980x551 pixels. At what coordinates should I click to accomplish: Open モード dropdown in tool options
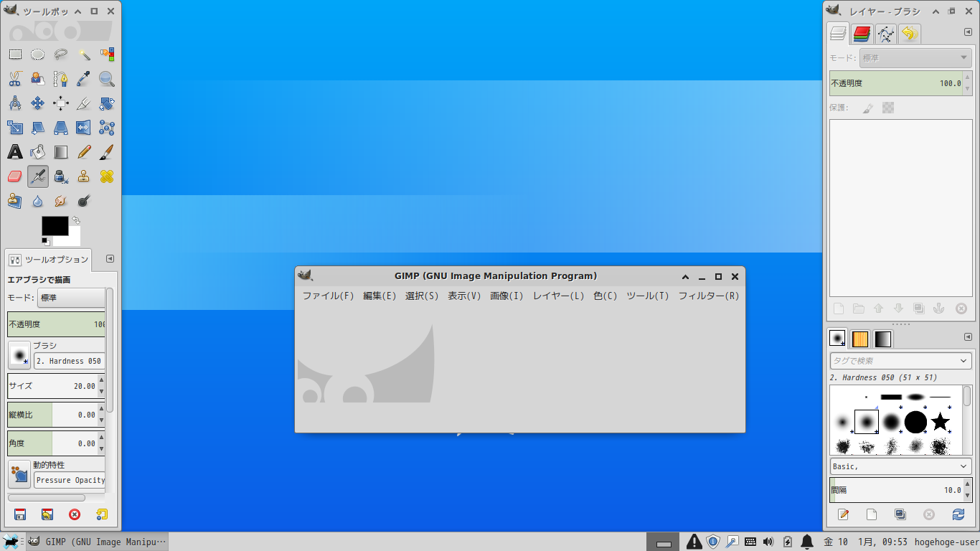click(x=71, y=298)
